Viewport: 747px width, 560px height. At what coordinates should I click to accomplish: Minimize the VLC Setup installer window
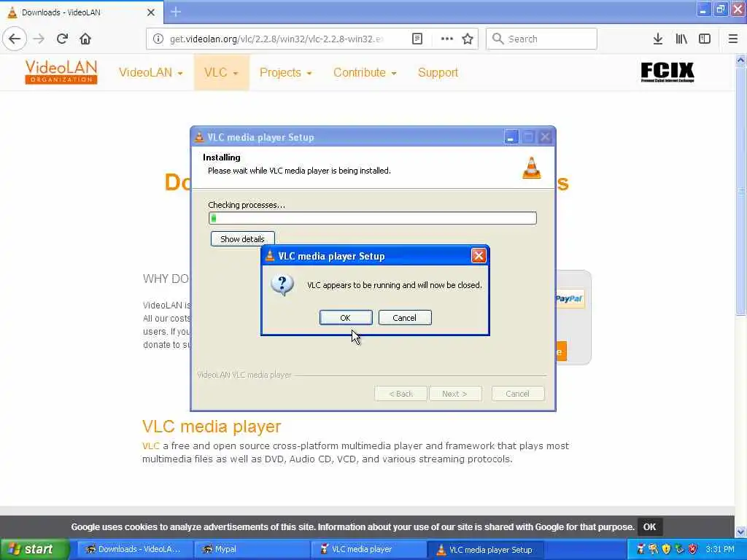tap(511, 138)
